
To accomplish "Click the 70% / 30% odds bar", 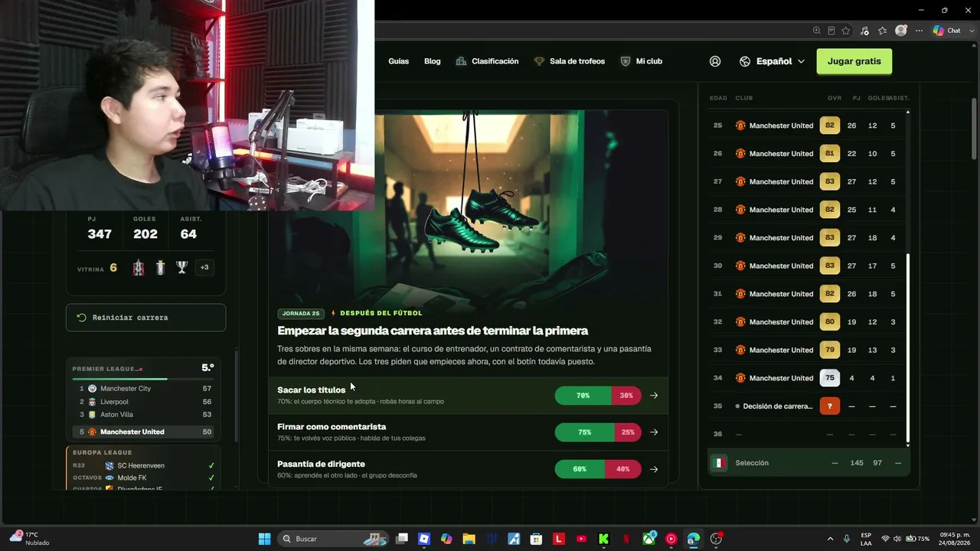I will [598, 396].
